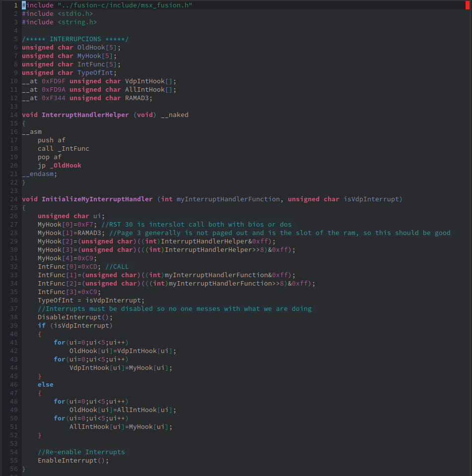Click the 0xFD9F address value
472x476 pixels.
click(x=54, y=81)
